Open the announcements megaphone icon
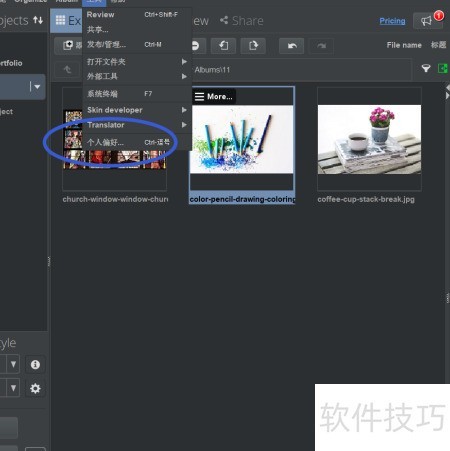The width and height of the screenshot is (450, 451). click(427, 21)
